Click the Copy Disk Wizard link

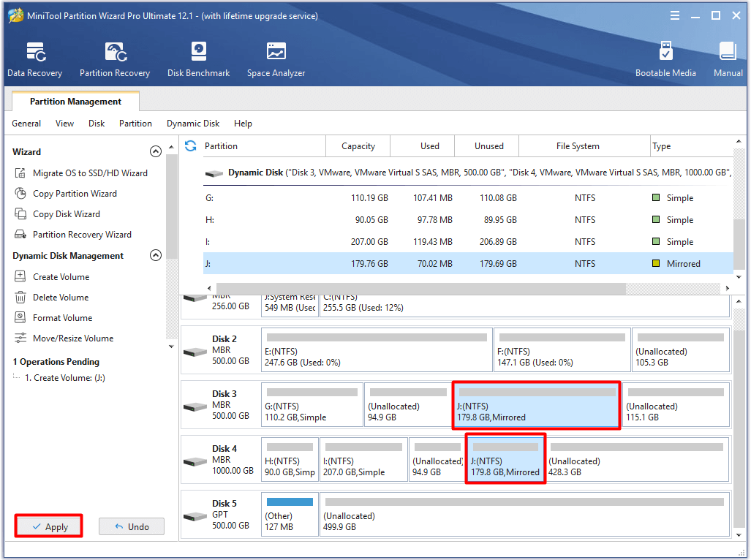click(x=66, y=214)
